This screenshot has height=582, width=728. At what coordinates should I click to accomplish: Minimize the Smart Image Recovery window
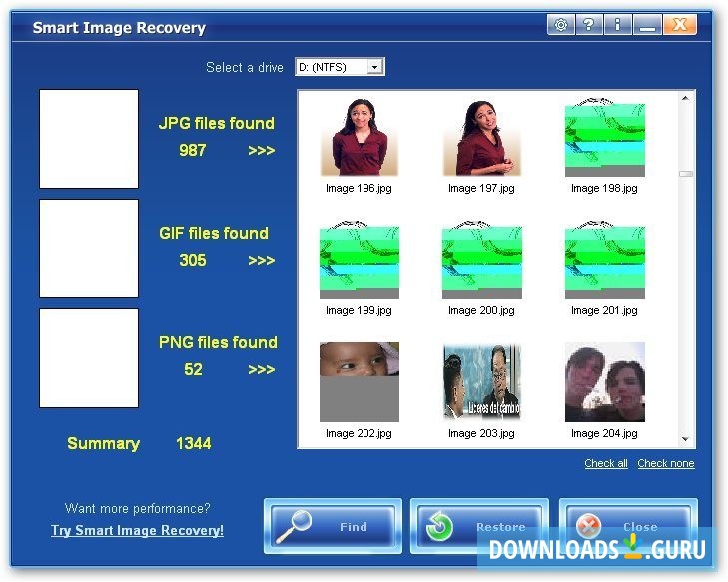647,24
